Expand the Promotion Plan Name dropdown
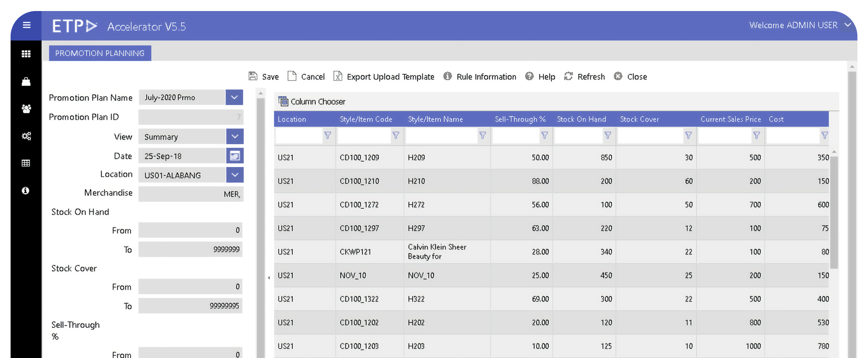The height and width of the screenshot is (358, 868). [x=234, y=98]
